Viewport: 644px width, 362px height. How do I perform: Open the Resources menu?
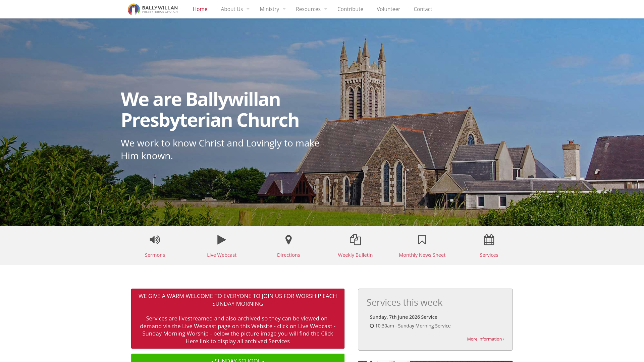(x=308, y=9)
